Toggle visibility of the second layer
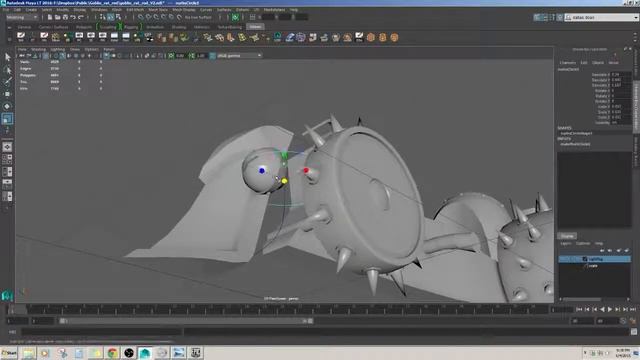Viewport: 640px width, 360px height. 563,265
